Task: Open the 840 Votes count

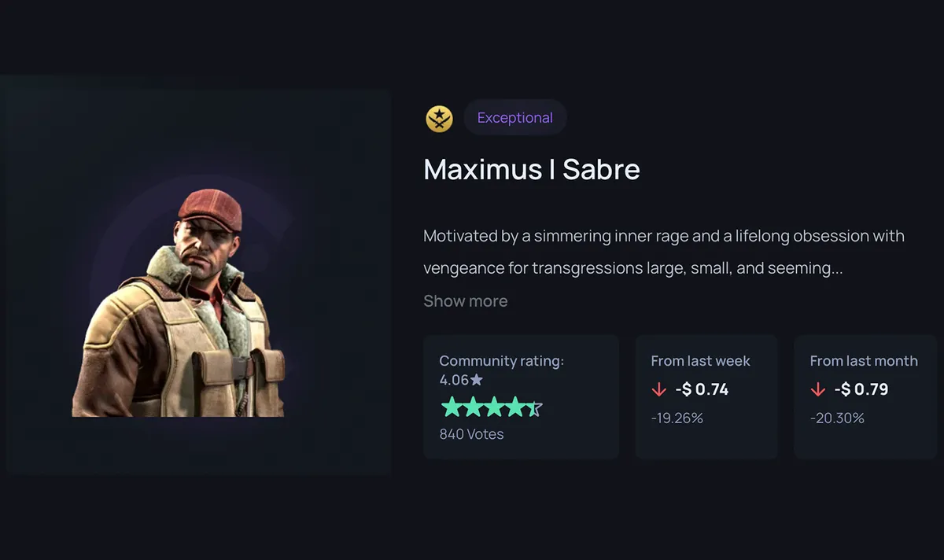Action: click(x=471, y=434)
